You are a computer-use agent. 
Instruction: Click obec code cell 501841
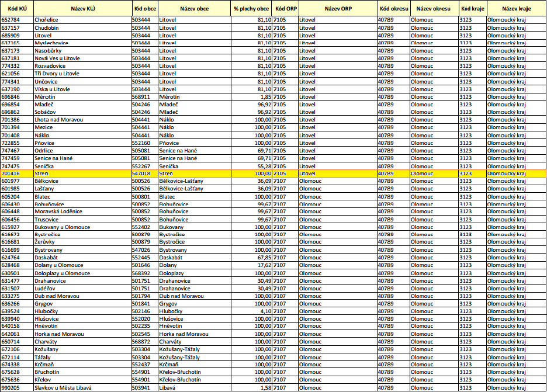pyautogui.click(x=145, y=304)
